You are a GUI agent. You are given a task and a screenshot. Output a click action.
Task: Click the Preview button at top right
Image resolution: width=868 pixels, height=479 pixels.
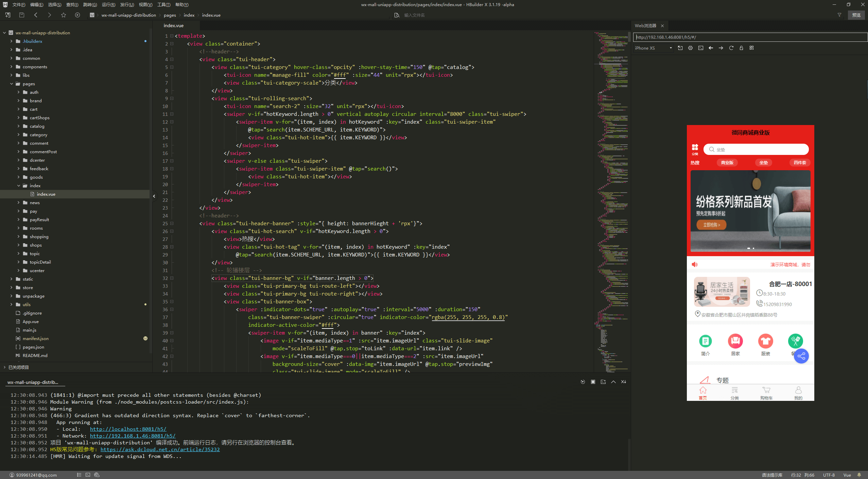(x=856, y=15)
